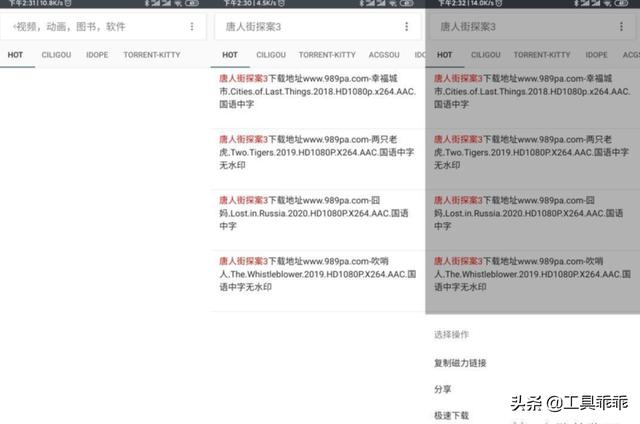Choose 分享 in the action sheet
This screenshot has width=640, height=424.
443,389
